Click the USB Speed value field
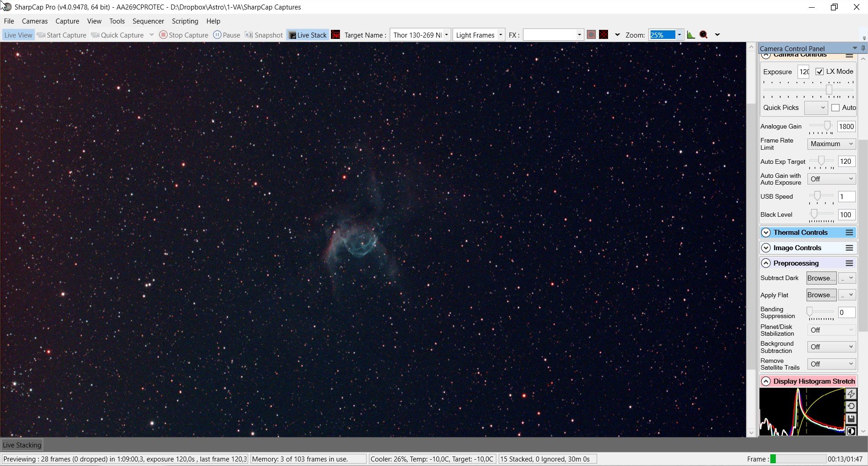The width and height of the screenshot is (868, 466). [846, 197]
